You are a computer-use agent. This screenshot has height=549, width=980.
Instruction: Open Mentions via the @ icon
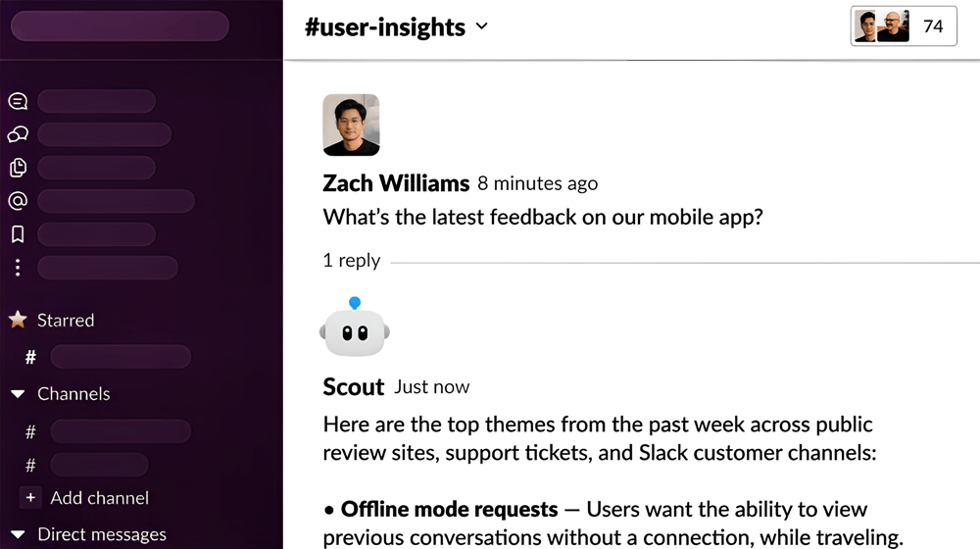(x=18, y=201)
